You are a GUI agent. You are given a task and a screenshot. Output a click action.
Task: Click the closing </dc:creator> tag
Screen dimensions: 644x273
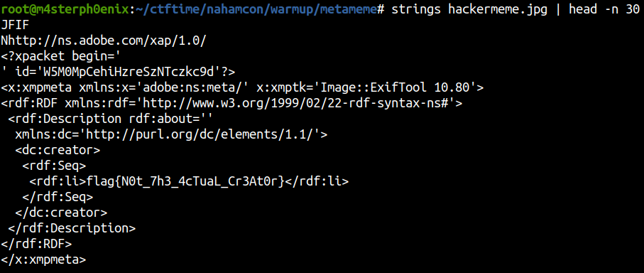click(x=61, y=213)
